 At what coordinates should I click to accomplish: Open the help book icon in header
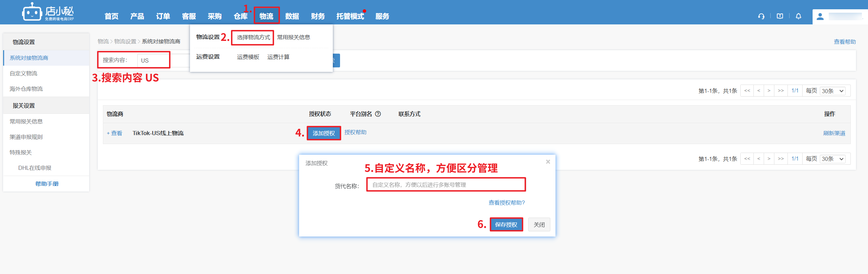click(x=780, y=16)
